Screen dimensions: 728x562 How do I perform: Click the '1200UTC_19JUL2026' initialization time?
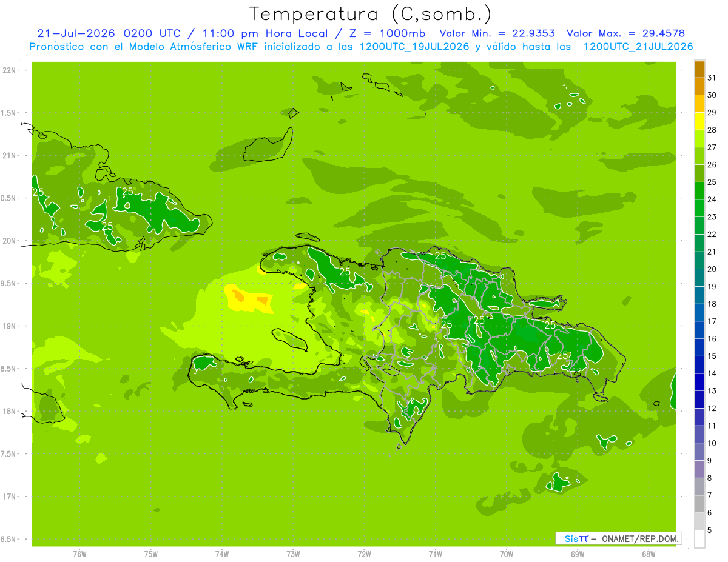(415, 47)
